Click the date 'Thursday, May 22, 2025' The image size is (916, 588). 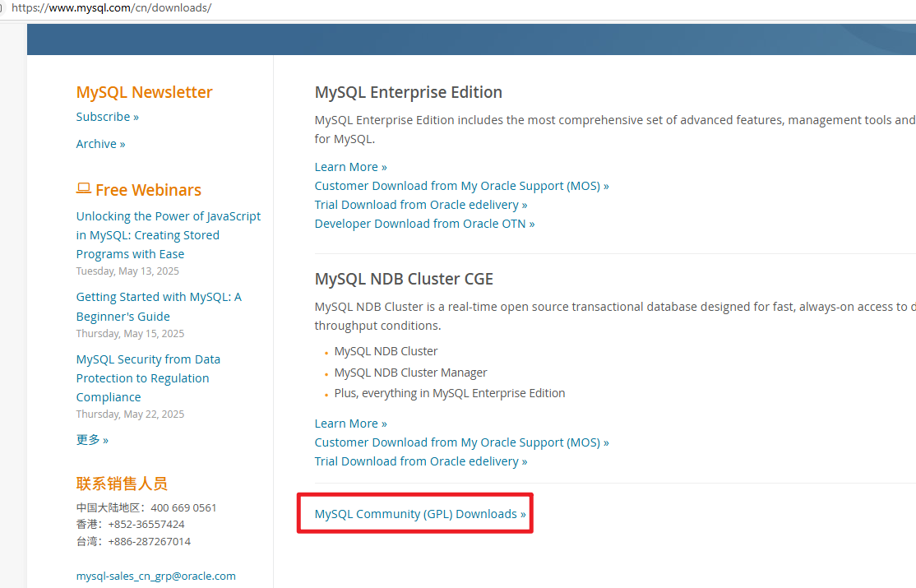pyautogui.click(x=130, y=414)
